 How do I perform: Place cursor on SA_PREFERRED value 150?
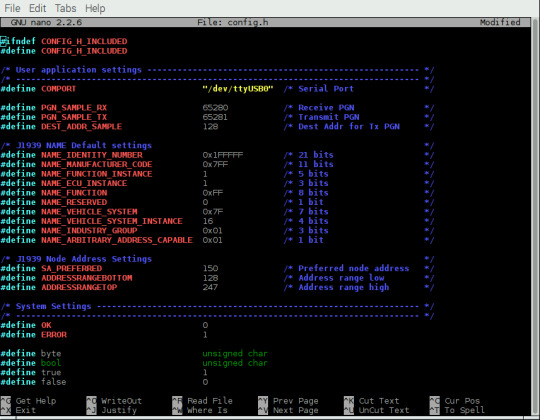(210, 268)
